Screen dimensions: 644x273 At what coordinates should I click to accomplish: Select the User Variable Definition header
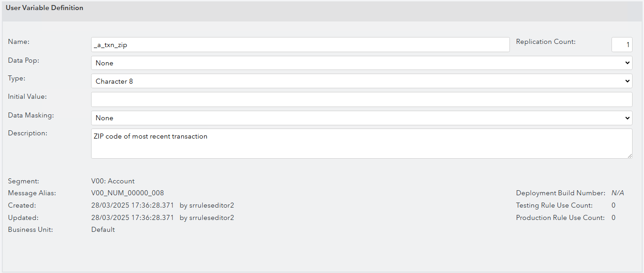44,7
